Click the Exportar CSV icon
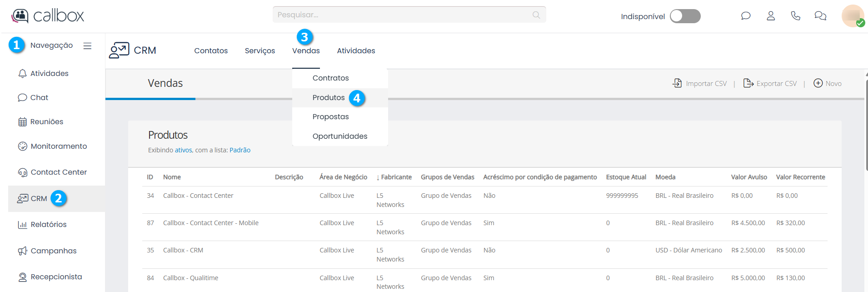 click(x=748, y=83)
